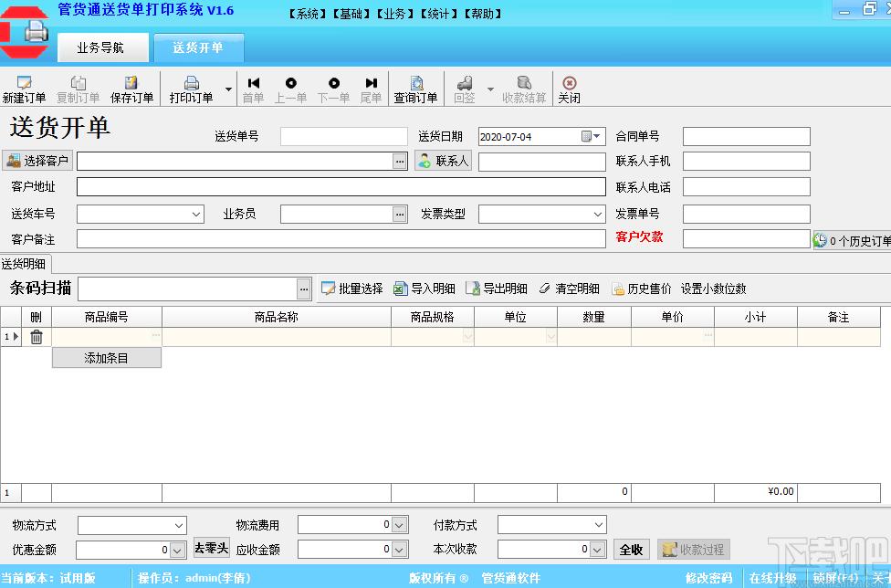Click 设置小数位数 decimal settings

pos(713,289)
